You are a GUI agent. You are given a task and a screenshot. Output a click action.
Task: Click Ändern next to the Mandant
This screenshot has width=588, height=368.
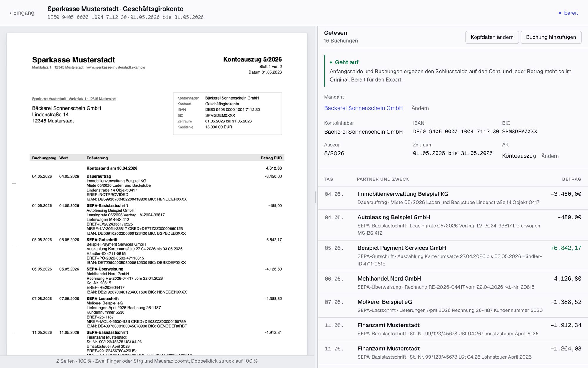point(420,108)
